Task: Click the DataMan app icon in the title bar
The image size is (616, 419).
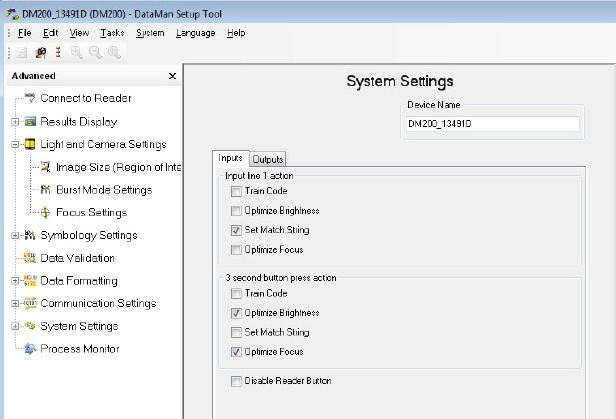Action: coord(12,14)
